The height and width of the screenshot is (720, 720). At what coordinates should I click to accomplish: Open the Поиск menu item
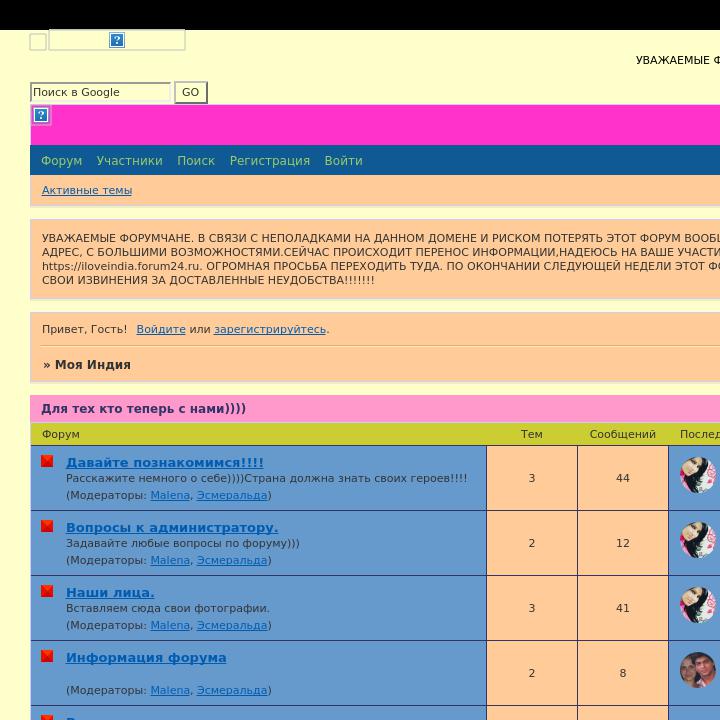click(x=196, y=161)
